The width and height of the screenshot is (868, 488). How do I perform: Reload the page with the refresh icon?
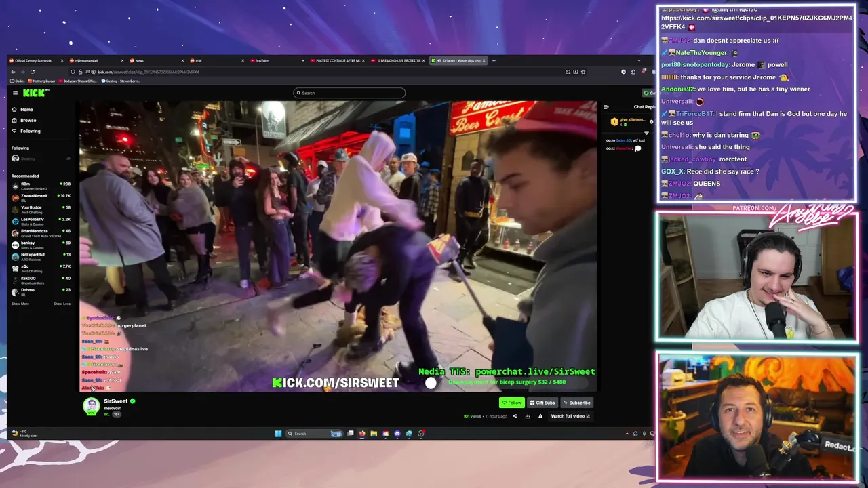tap(32, 72)
